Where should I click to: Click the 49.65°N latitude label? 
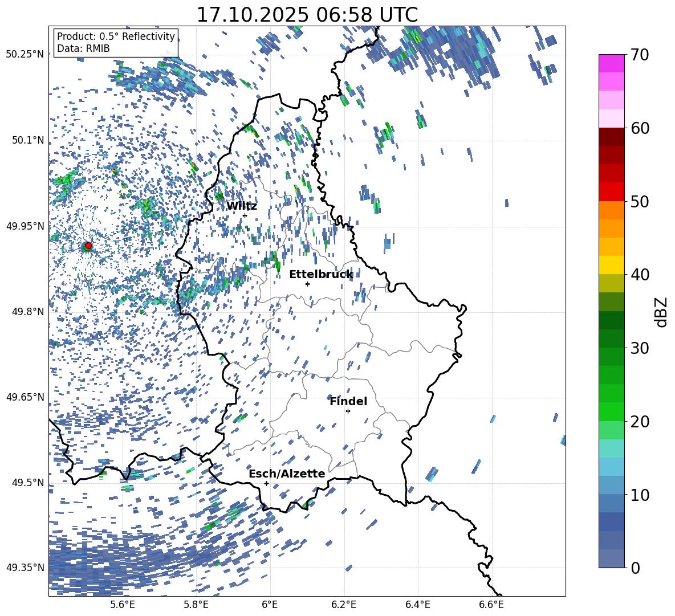click(25, 397)
